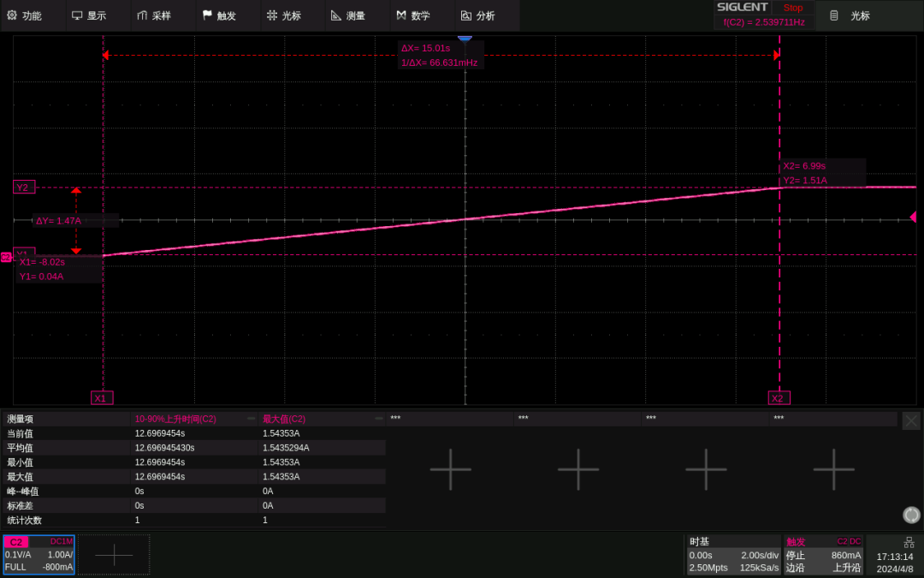Click the 最大值(C2) measurement header

pyautogui.click(x=284, y=419)
